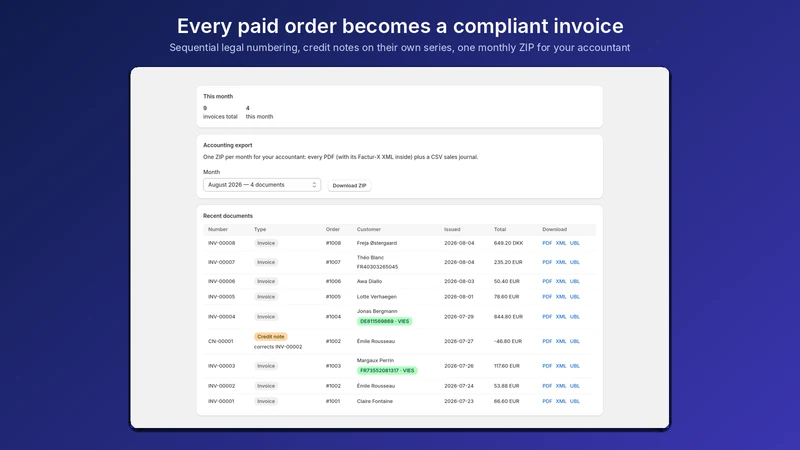Click order number #1008
800x450 pixels.
[333, 243]
